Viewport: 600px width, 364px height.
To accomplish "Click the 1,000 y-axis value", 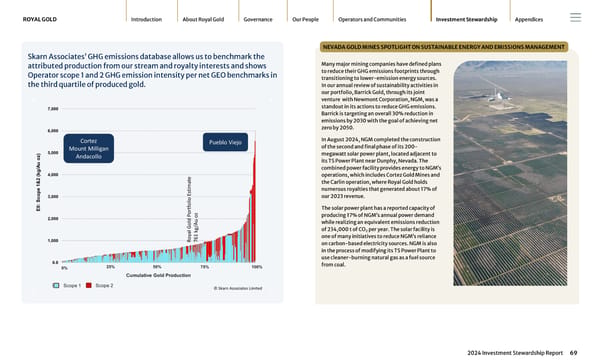I will click(x=53, y=241).
